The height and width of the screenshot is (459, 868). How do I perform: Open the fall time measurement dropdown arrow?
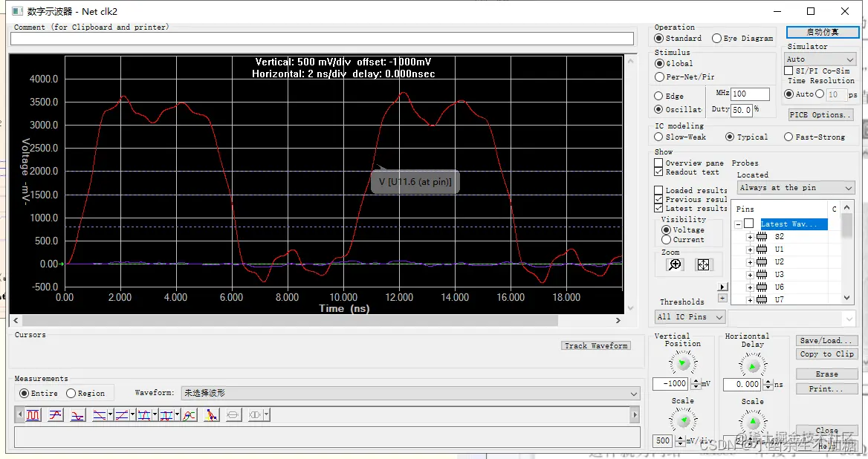[x=110, y=414]
